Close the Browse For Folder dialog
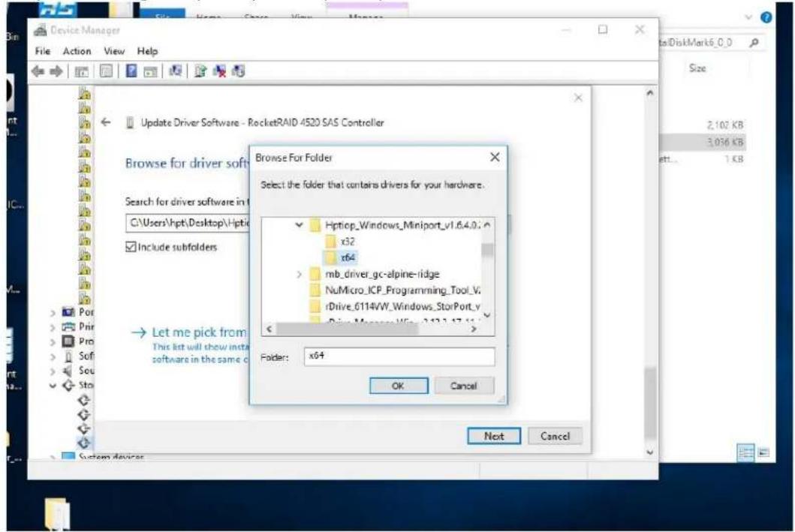 pyautogui.click(x=495, y=157)
